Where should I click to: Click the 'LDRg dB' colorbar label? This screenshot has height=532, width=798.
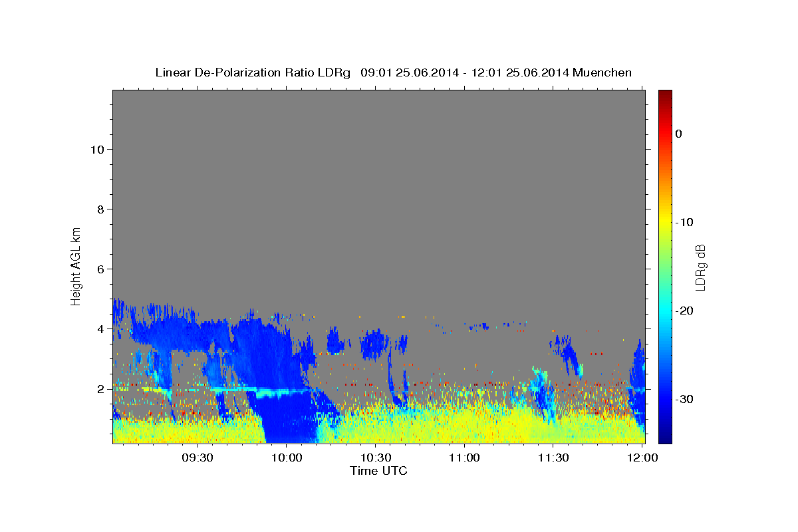(700, 267)
